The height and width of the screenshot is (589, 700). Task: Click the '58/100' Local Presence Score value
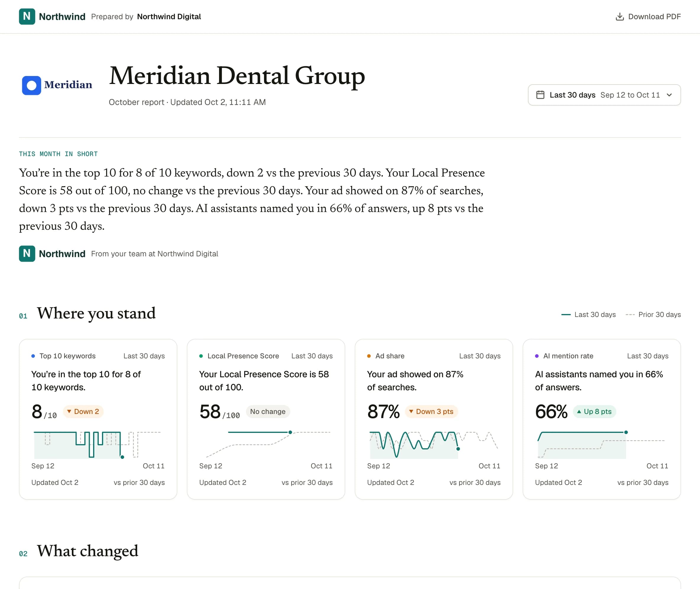tap(220, 412)
